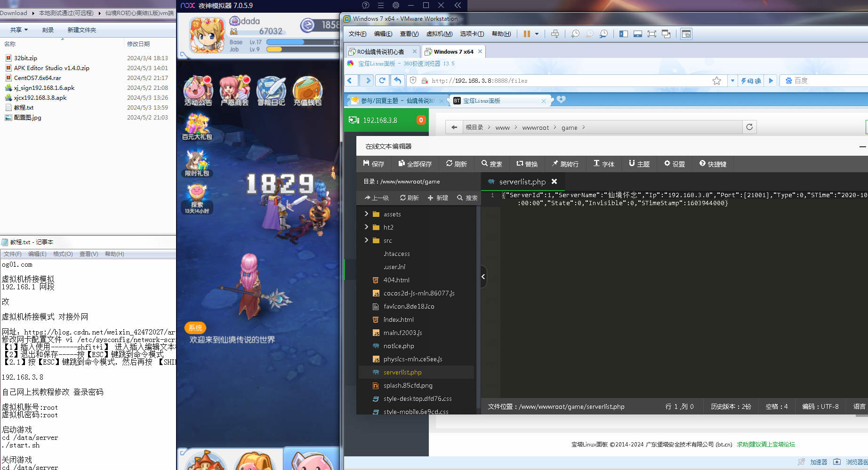The height and width of the screenshot is (470, 868).
Task: Expand the address bar history dropdown
Action: click(732, 81)
